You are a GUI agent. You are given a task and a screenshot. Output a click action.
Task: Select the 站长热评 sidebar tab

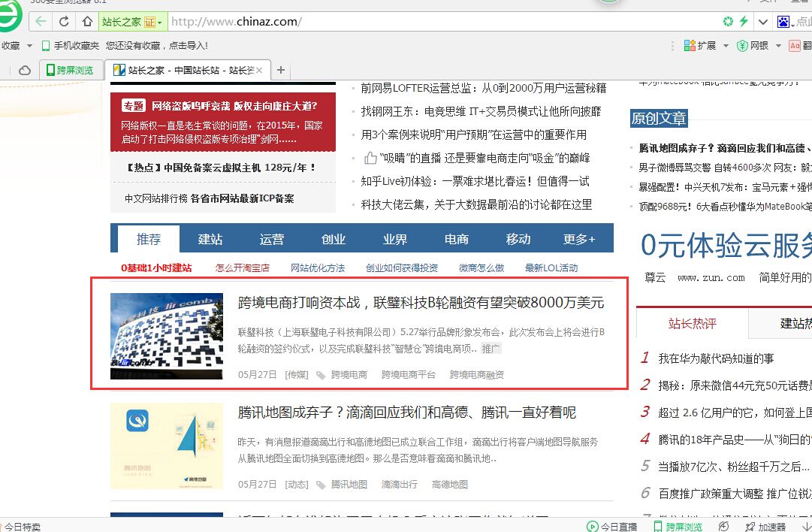click(x=693, y=324)
